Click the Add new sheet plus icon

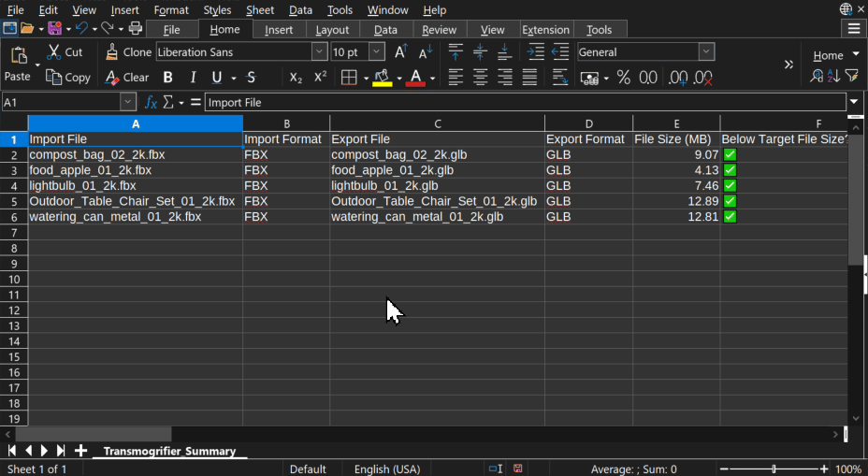[x=81, y=451]
